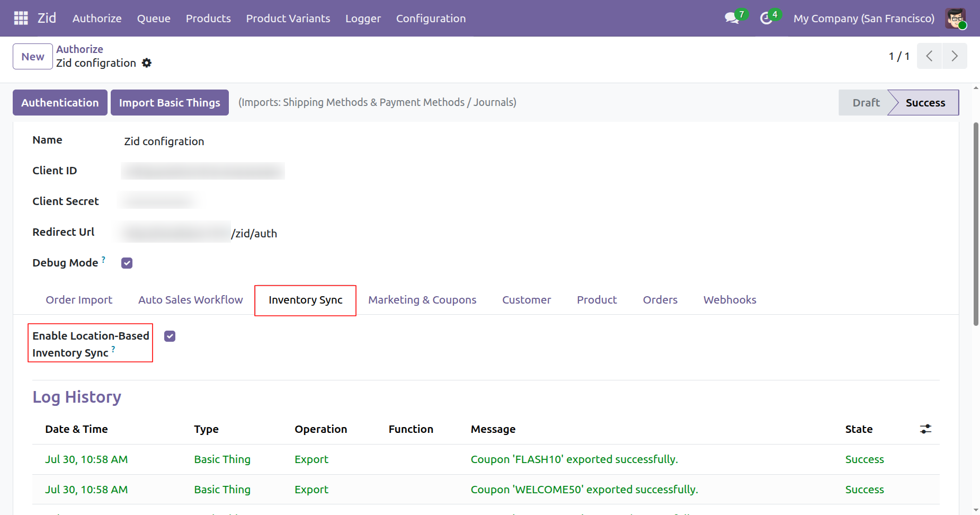Screen dimensions: 980x515
Task: Open the activities clock icon
Action: pyautogui.click(x=766, y=19)
